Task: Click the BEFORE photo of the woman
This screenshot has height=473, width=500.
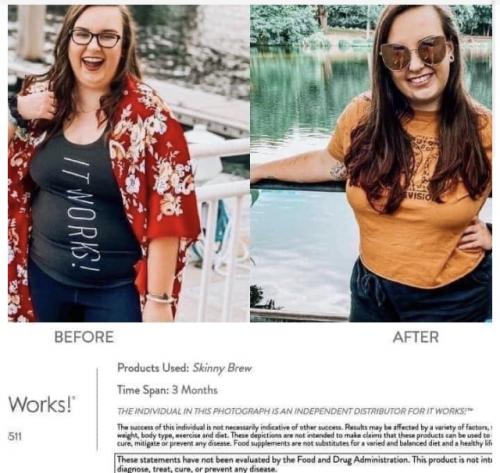Action: [x=129, y=163]
